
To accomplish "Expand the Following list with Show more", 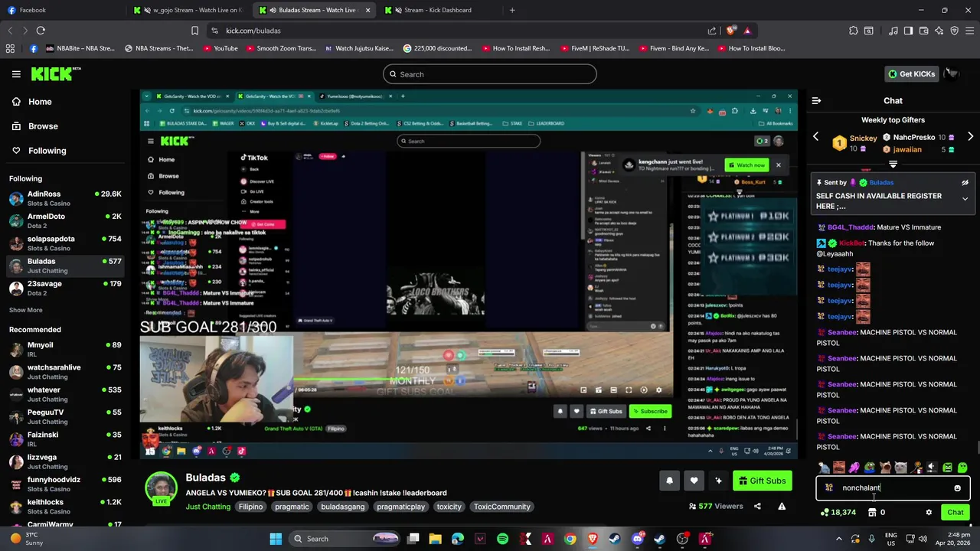I will point(26,310).
